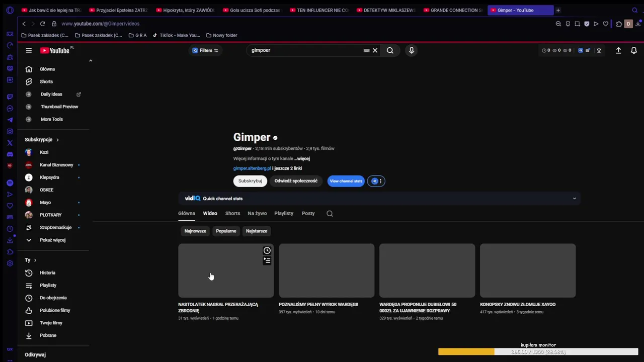Open the Na żywo tab
The image size is (644, 362).
(257, 213)
